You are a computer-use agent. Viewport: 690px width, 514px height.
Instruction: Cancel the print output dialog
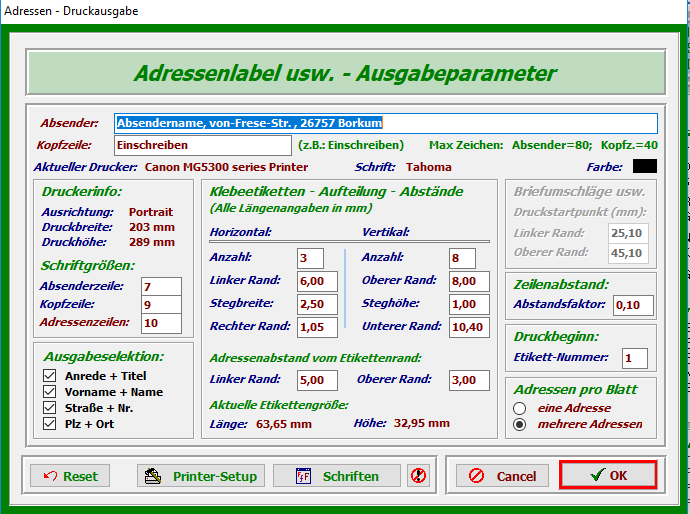pos(502,476)
